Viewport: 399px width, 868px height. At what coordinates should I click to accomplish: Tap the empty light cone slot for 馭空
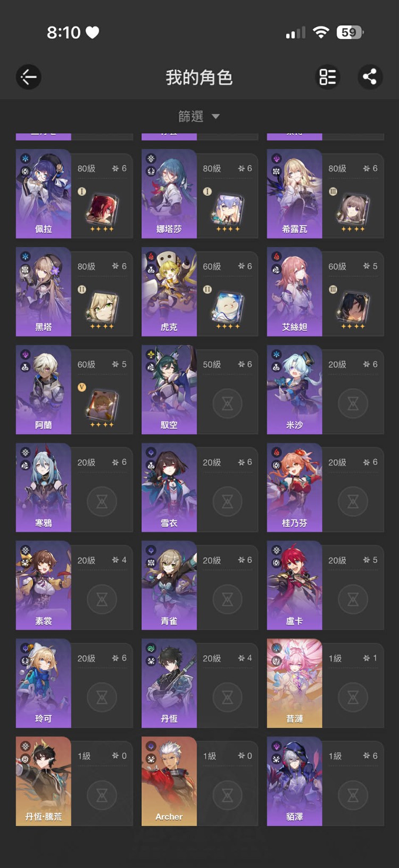pyautogui.click(x=227, y=404)
